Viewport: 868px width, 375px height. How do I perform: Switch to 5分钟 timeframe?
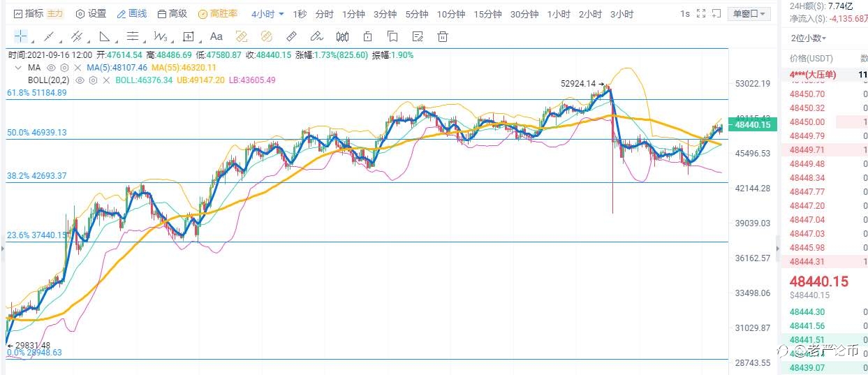click(416, 14)
